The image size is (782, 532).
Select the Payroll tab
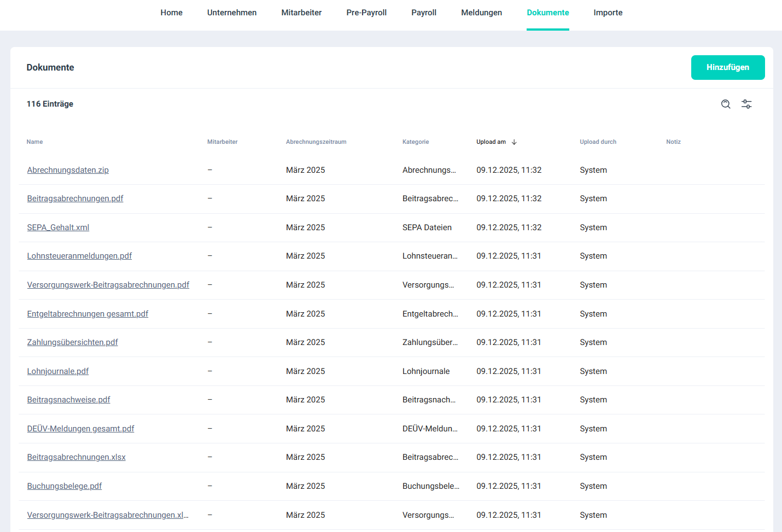[424, 13]
